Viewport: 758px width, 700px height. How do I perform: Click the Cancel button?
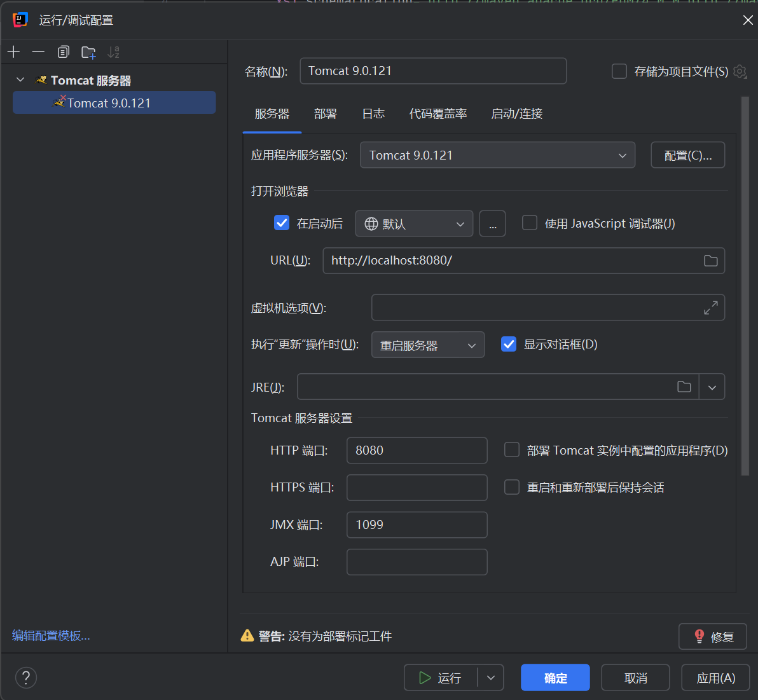[635, 677]
